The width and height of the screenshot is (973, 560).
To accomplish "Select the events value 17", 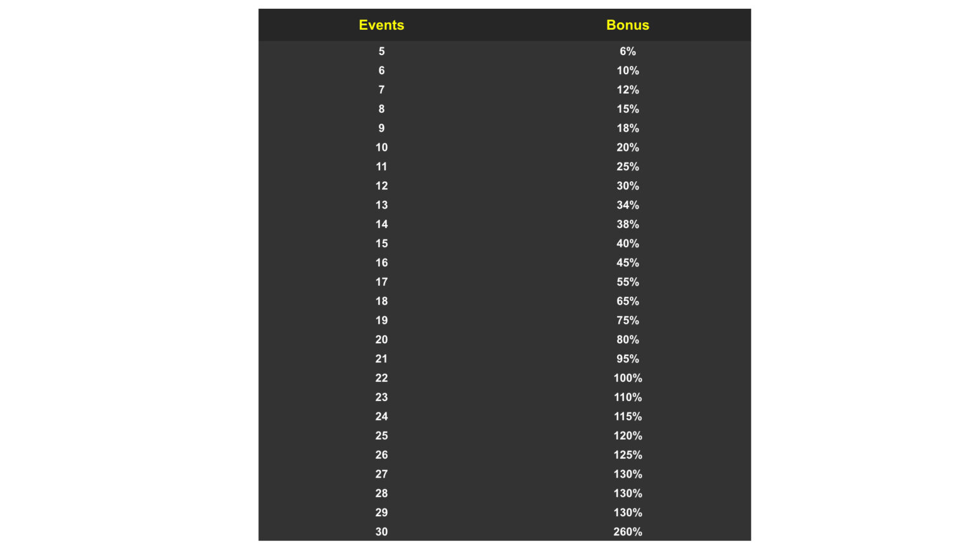I will (381, 282).
